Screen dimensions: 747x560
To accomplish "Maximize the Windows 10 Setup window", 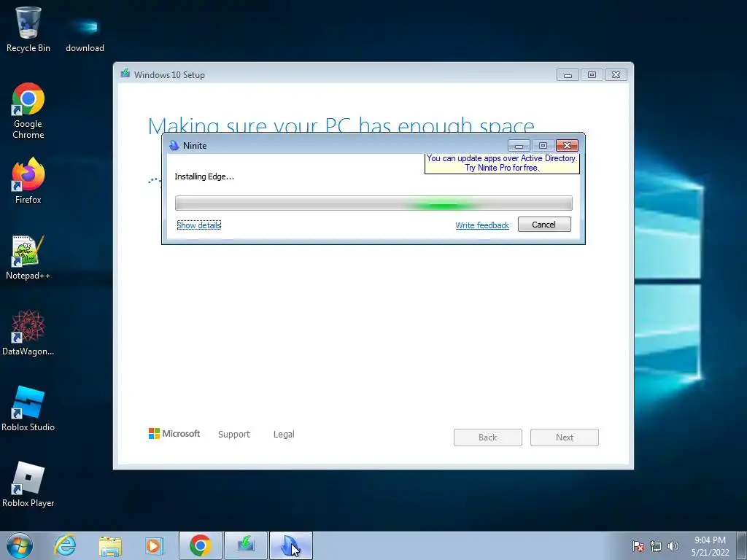I will pyautogui.click(x=592, y=75).
